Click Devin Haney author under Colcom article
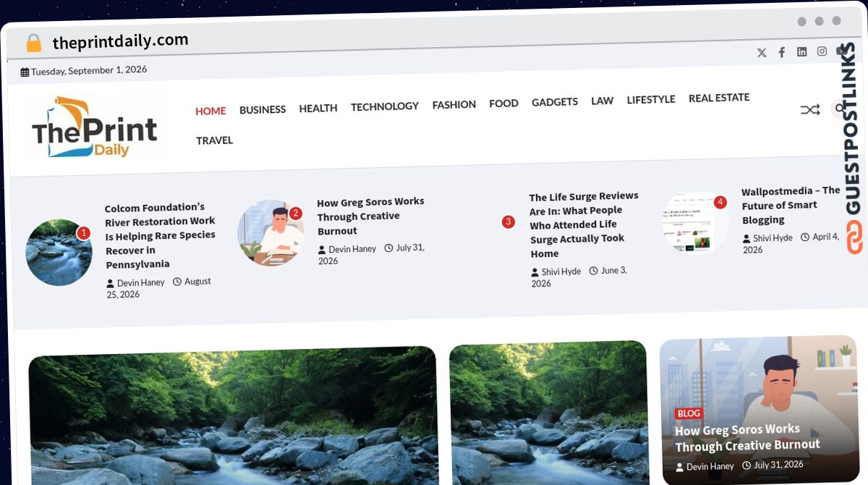The height and width of the screenshot is (485, 868). (x=135, y=283)
